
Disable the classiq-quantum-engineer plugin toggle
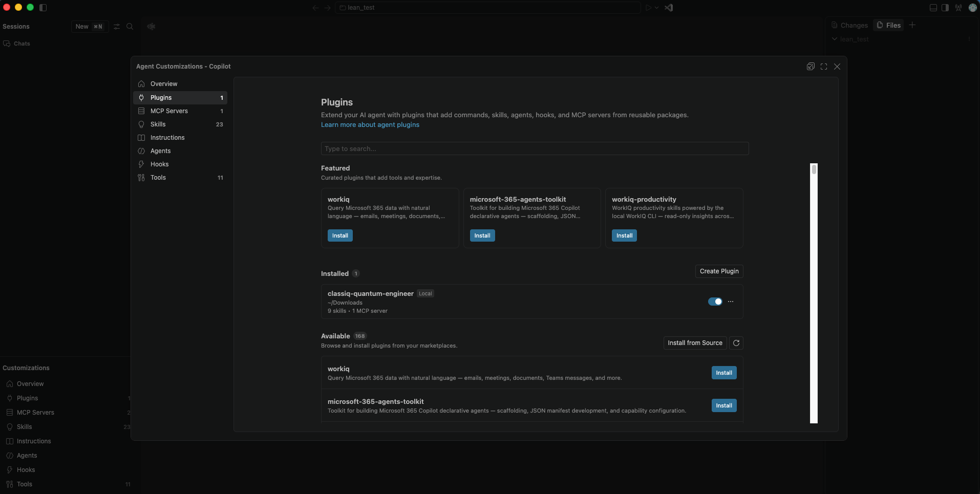pyautogui.click(x=715, y=302)
